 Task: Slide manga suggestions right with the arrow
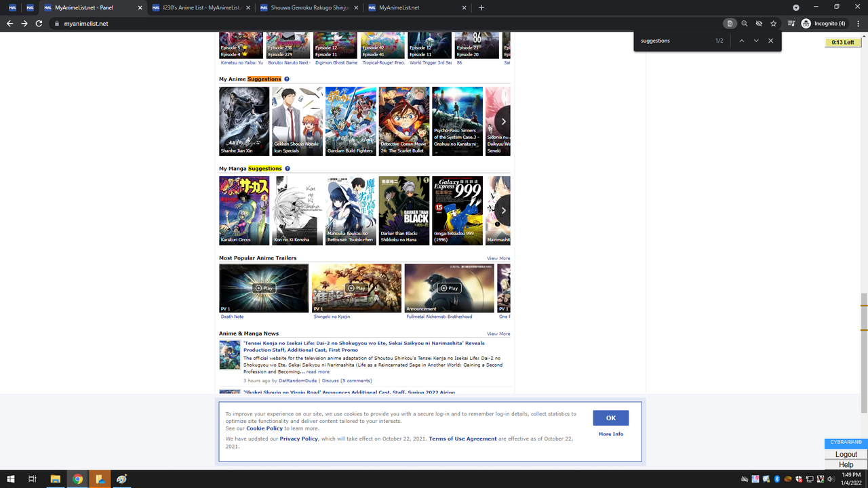[503, 211]
